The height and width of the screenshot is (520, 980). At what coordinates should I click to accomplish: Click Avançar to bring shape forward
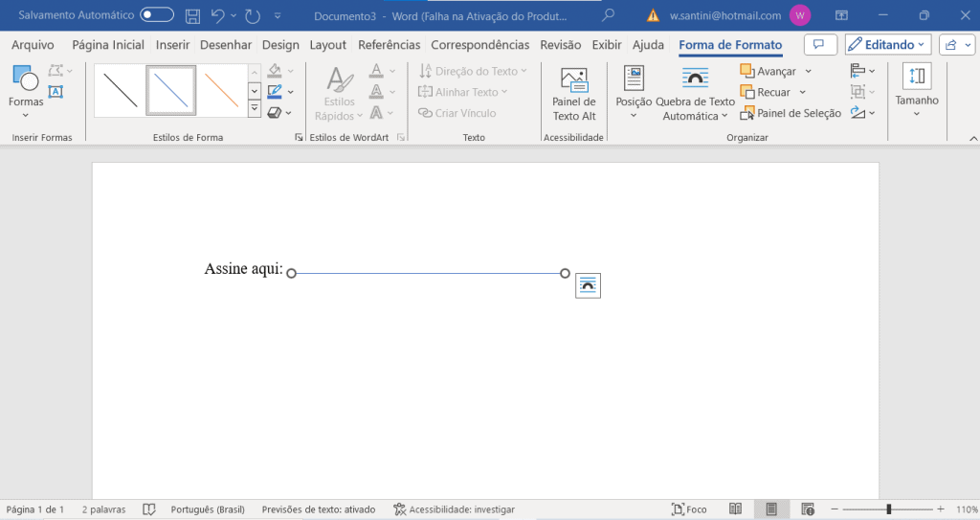(x=775, y=72)
